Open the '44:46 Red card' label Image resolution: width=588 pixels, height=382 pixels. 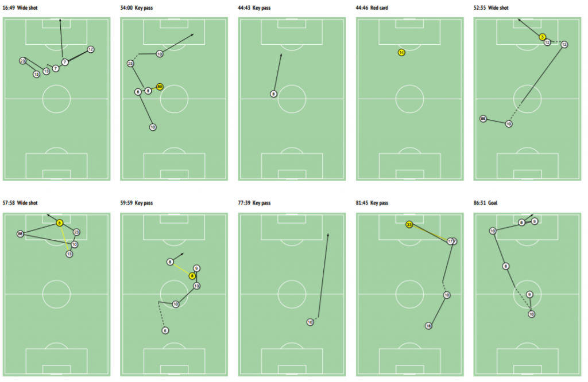pyautogui.click(x=372, y=7)
